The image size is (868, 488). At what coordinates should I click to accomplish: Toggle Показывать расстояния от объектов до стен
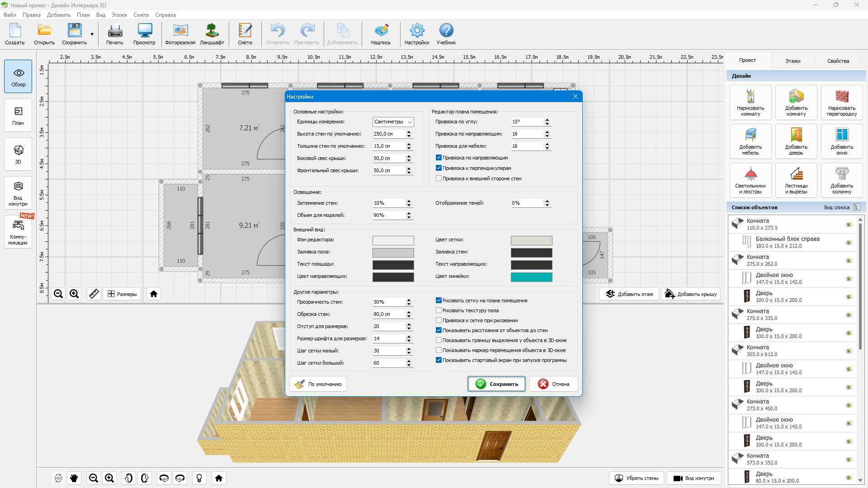pyautogui.click(x=439, y=330)
